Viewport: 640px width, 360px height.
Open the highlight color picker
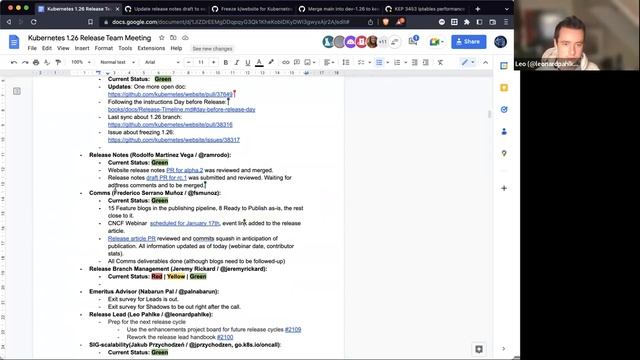point(271,62)
